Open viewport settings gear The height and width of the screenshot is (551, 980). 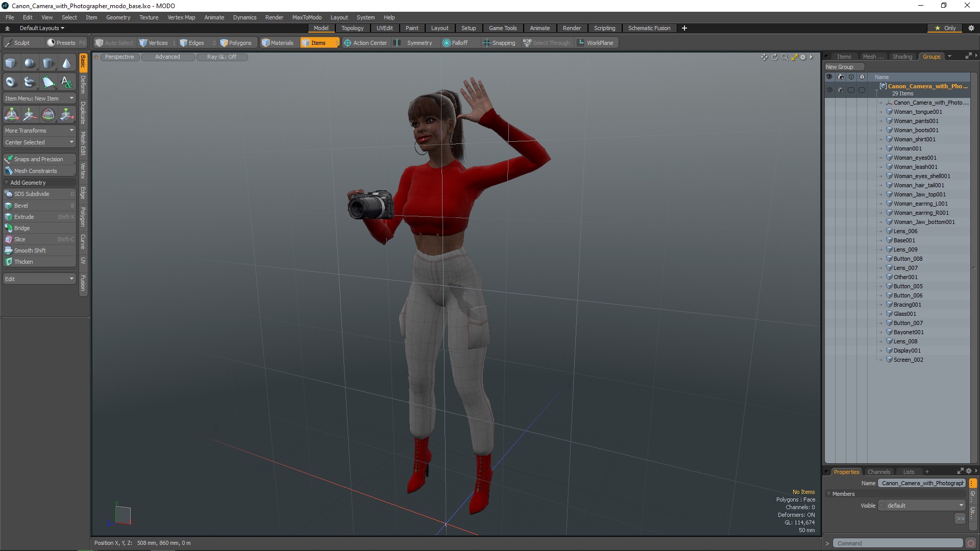click(803, 57)
